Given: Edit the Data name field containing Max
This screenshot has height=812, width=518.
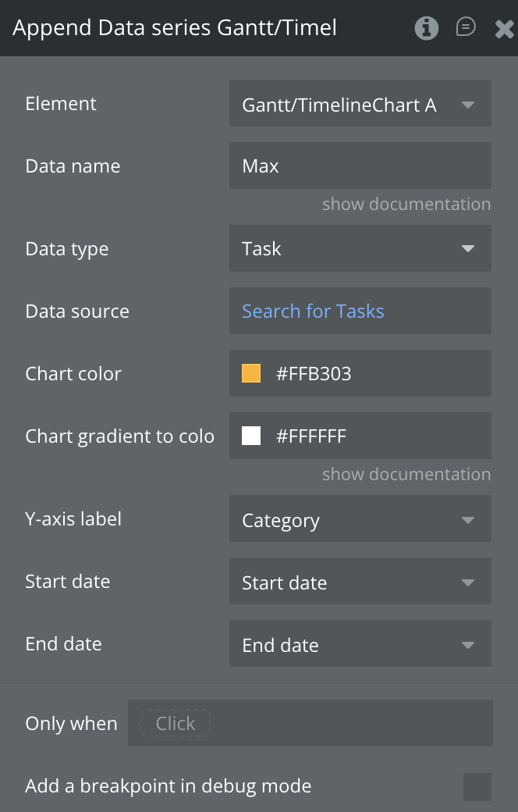Looking at the screenshot, I should [360, 166].
